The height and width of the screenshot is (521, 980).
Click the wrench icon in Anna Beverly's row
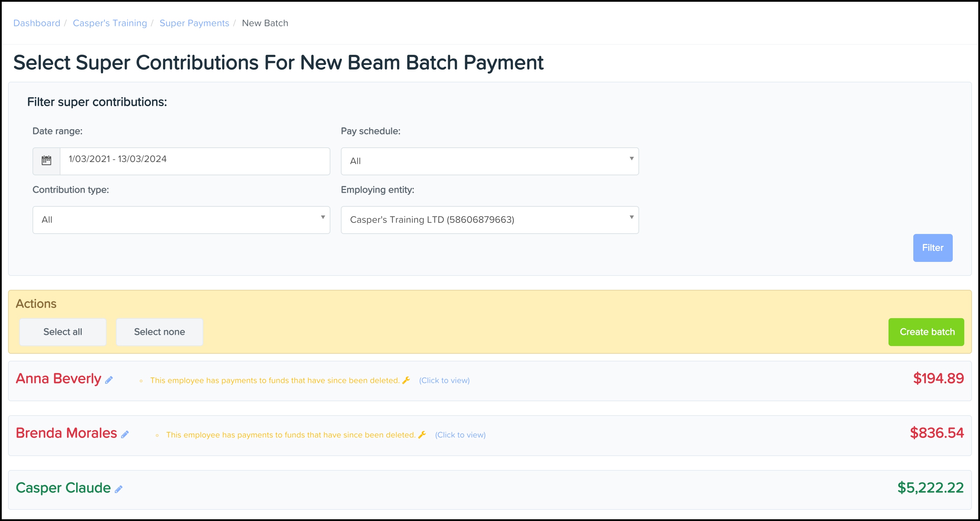pos(406,380)
